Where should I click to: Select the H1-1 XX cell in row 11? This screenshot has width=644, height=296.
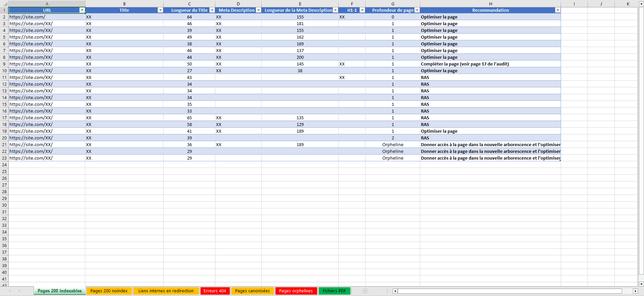[352, 77]
